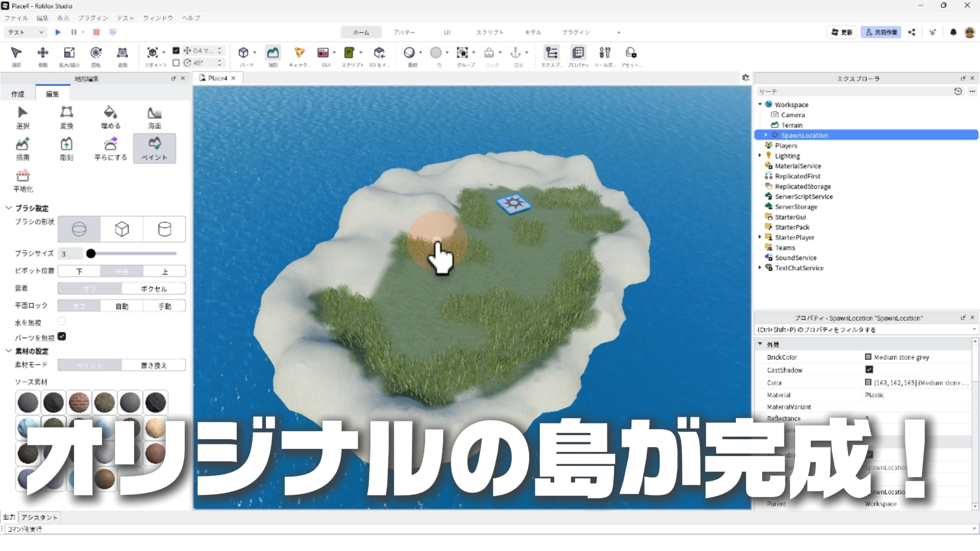The height and width of the screenshot is (551, 980).
Task: Select the Move tool in toolbar
Action: 43,53
